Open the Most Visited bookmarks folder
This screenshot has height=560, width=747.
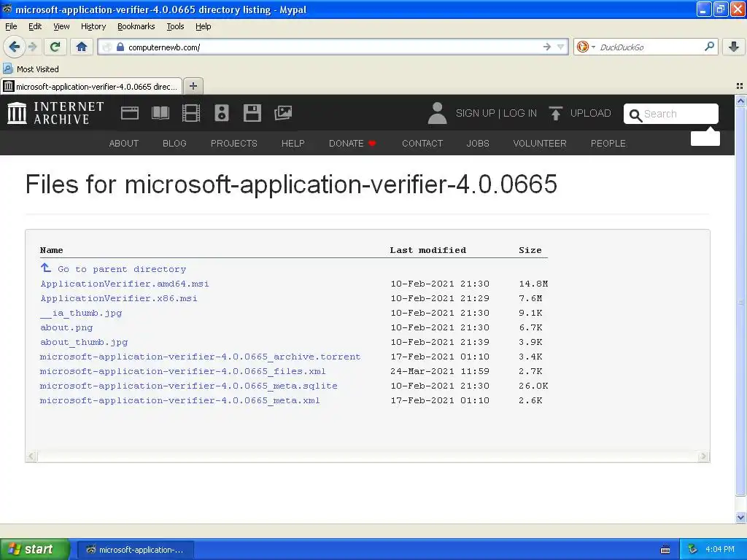tap(31, 69)
